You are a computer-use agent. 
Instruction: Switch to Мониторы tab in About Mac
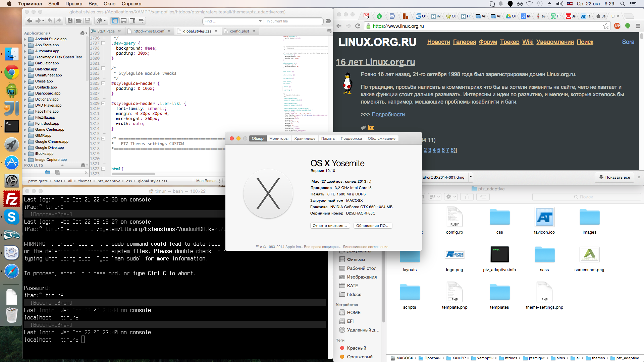[x=279, y=138]
